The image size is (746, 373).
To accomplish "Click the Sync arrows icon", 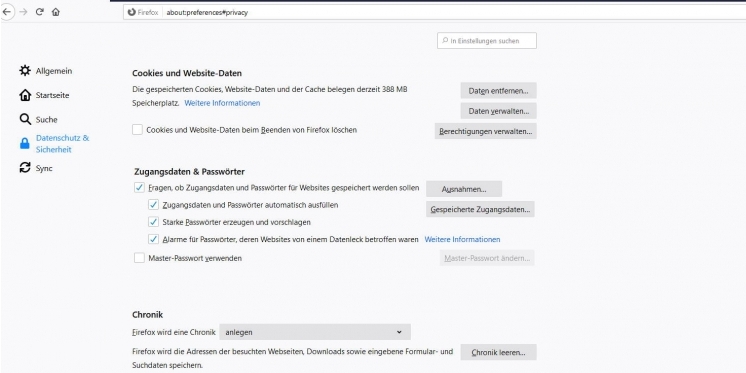I will pyautogui.click(x=25, y=168).
